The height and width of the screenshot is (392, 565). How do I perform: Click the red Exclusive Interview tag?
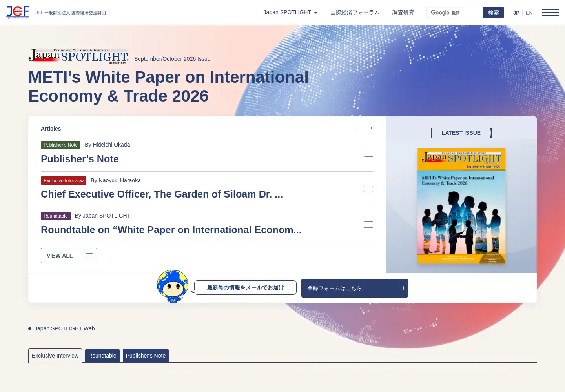tap(64, 181)
